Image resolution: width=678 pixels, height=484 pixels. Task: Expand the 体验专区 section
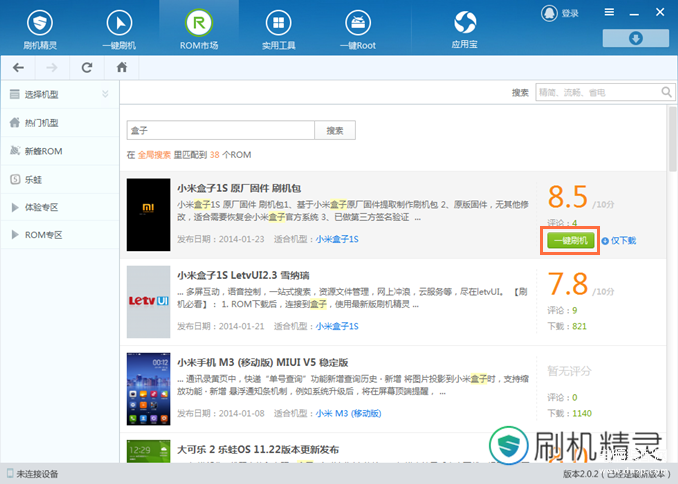click(60, 207)
